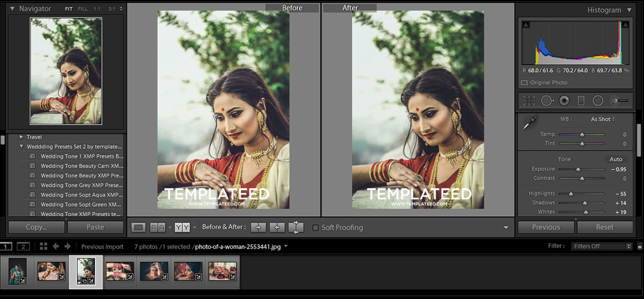Open Navigator zoom ratio picker arrows
Image resolution: width=644 pixels, height=299 pixels.
pos(121,9)
